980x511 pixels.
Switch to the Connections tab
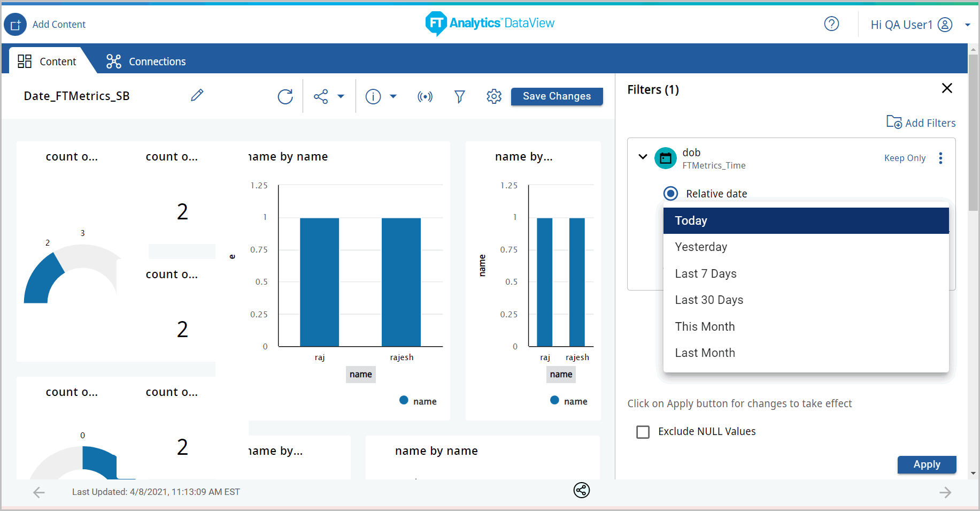point(146,62)
